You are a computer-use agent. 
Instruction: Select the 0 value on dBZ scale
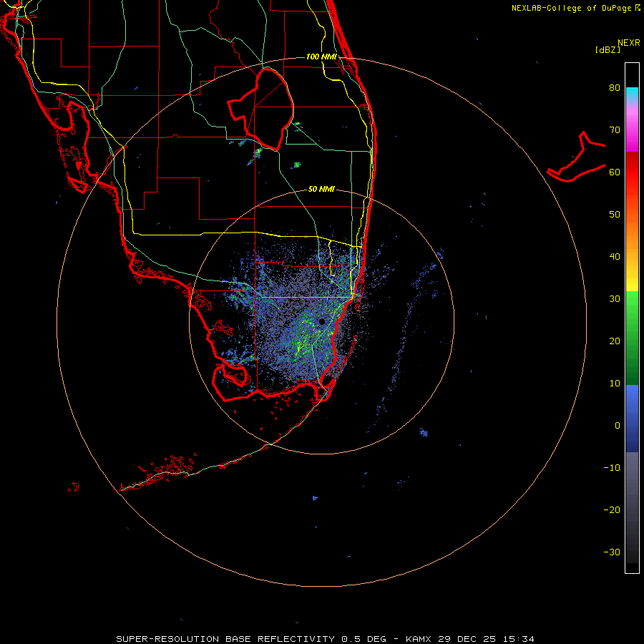click(618, 426)
